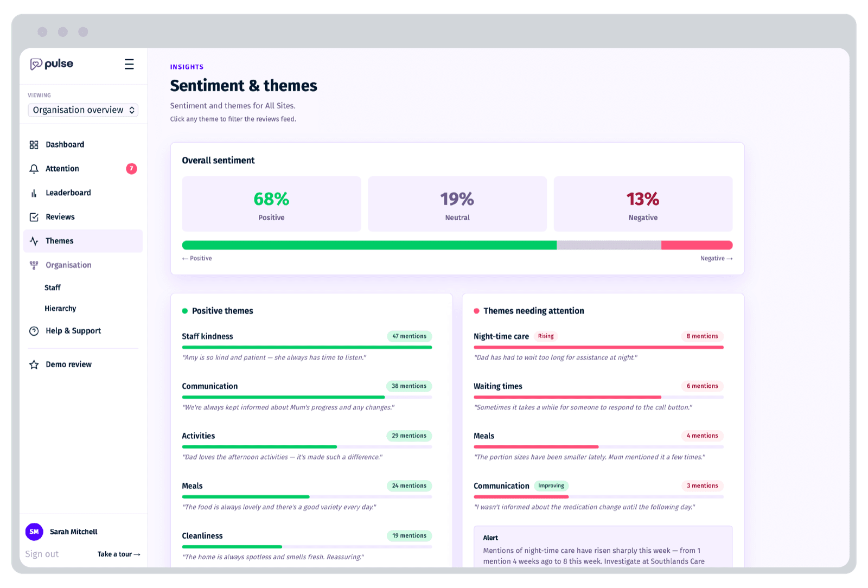The image size is (868, 588).
Task: Click the 38 mentions badge for Communication
Action: point(409,386)
